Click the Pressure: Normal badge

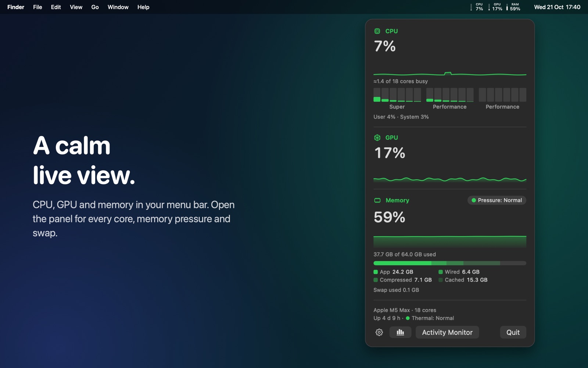click(x=496, y=200)
